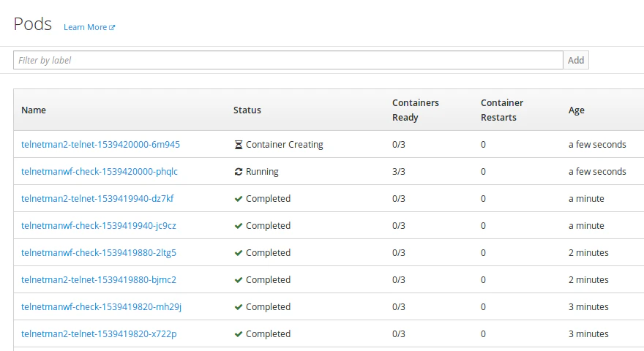Click age '2 minutes' for telnetman2-telnet-1539419880-bjmc2
This screenshot has height=351, width=644.
point(588,280)
